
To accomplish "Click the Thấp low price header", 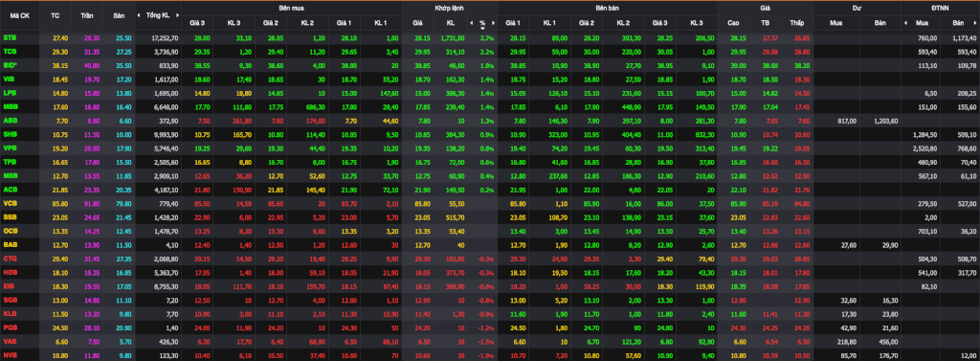I will [x=796, y=23].
